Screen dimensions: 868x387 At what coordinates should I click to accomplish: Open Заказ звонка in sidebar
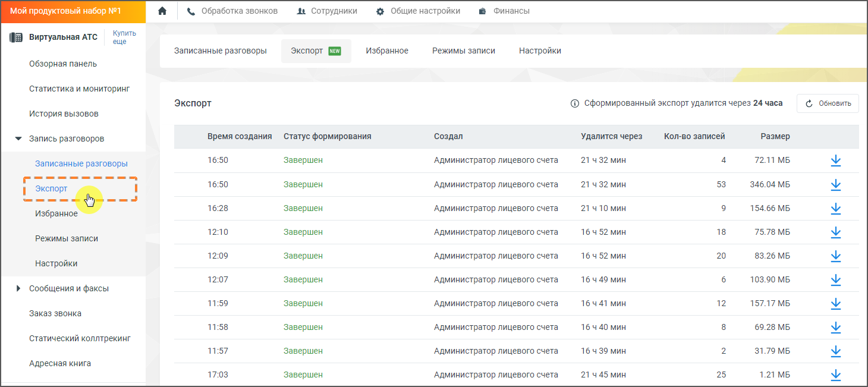tap(55, 313)
